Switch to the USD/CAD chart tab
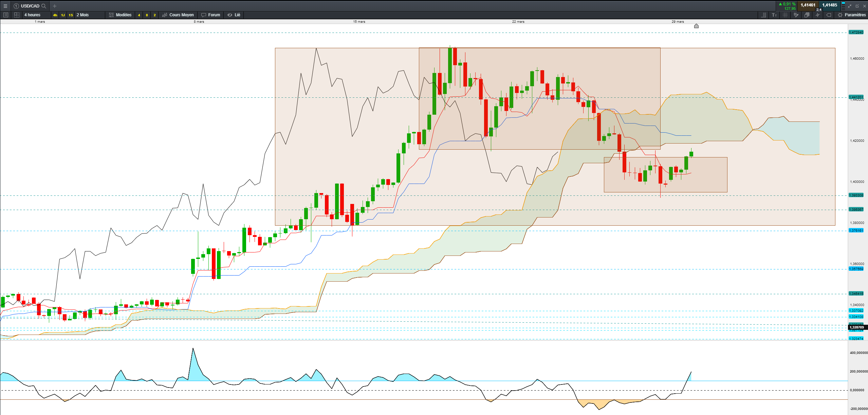Viewport: 868px width, 415px height. click(30, 6)
